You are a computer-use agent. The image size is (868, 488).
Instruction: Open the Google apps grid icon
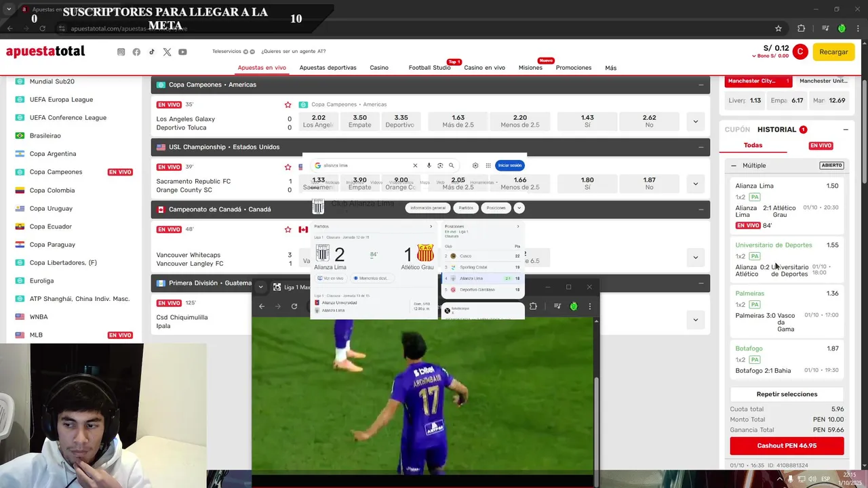[x=488, y=165]
